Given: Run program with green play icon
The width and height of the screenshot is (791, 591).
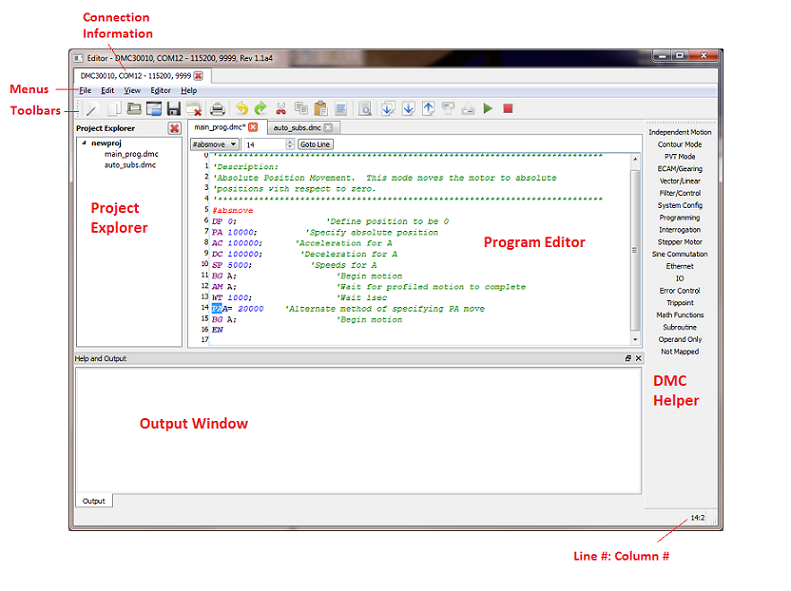Looking at the screenshot, I should coord(488,108).
